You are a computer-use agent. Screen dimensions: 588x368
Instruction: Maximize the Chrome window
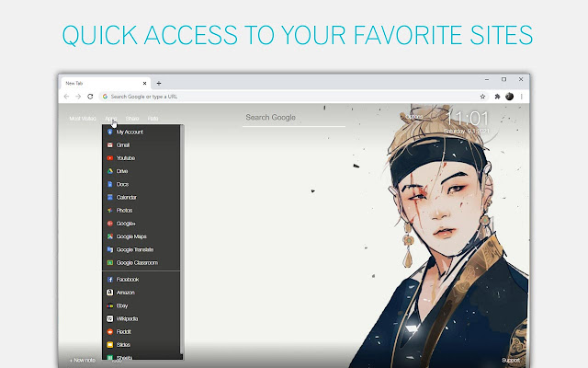click(x=504, y=80)
